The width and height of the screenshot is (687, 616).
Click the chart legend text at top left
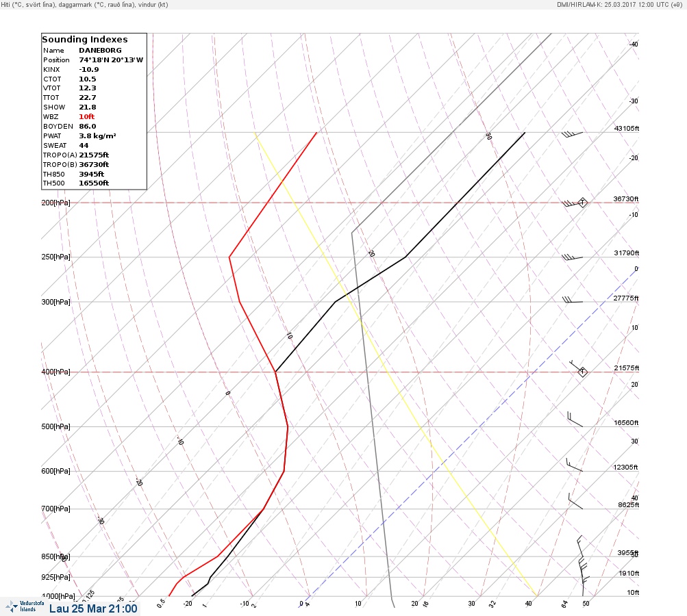(x=84, y=4)
